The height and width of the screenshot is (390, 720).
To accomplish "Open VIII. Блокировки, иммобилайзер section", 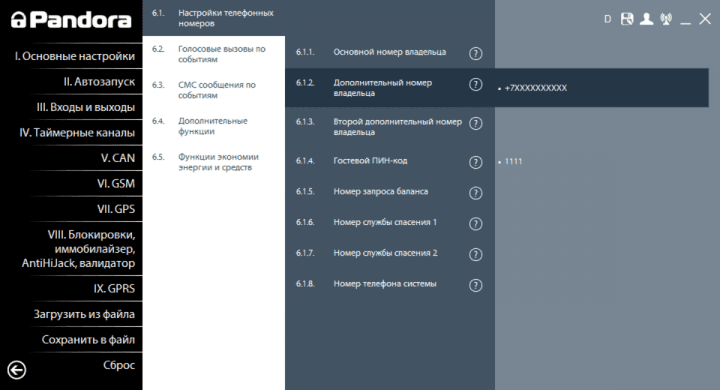I will [79, 249].
